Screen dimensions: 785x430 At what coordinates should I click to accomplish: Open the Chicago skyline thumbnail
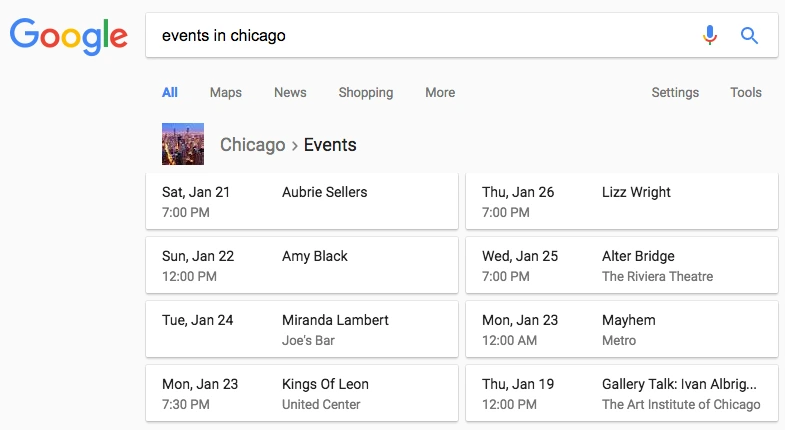point(183,144)
